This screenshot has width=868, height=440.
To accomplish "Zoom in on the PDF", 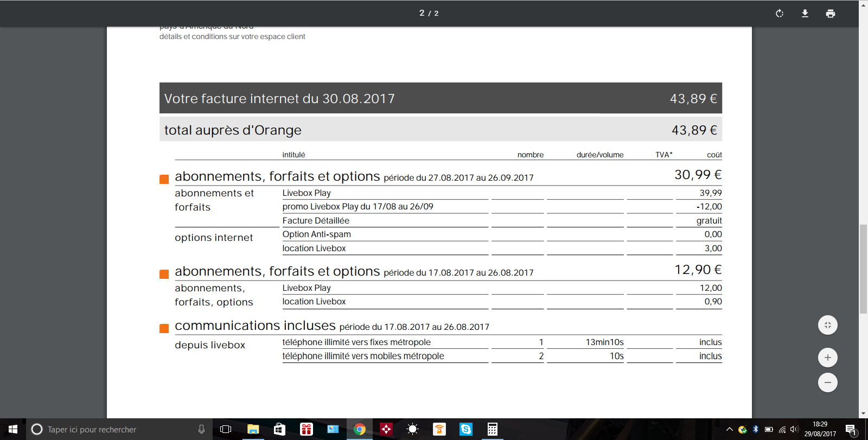I will pos(828,358).
